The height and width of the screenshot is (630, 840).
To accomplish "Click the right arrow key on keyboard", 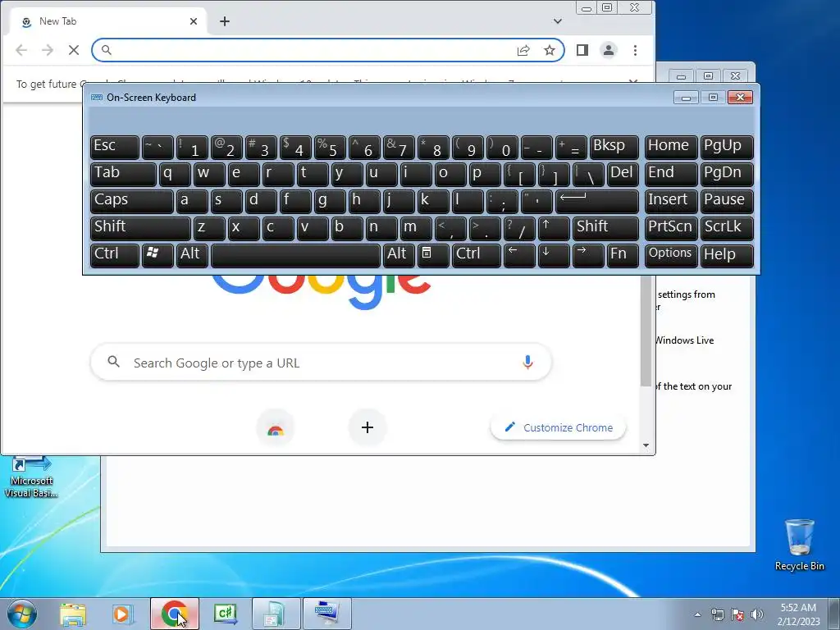I will tap(587, 255).
